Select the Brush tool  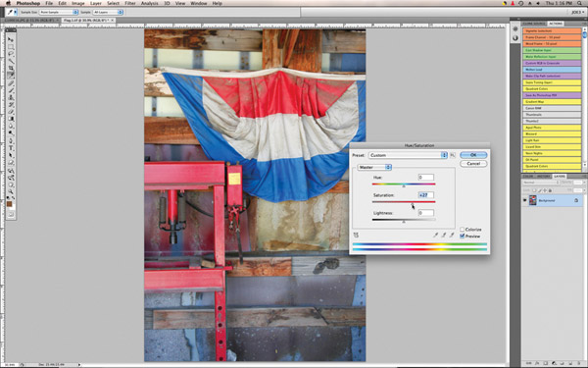pos(11,90)
